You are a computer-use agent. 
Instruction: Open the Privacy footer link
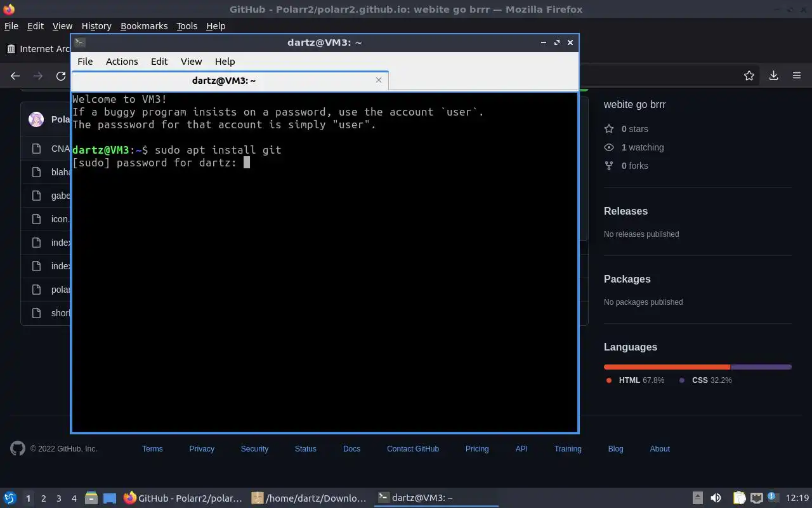tap(202, 448)
